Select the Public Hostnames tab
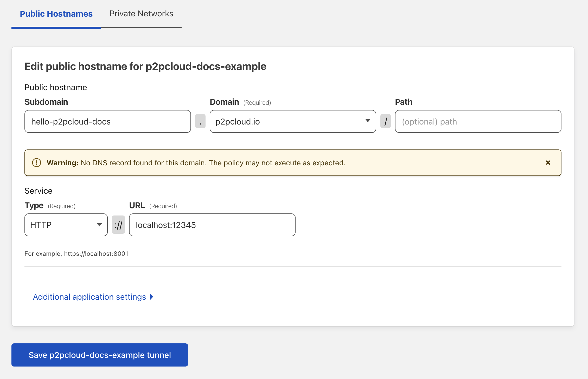This screenshot has height=379, width=588. point(56,14)
